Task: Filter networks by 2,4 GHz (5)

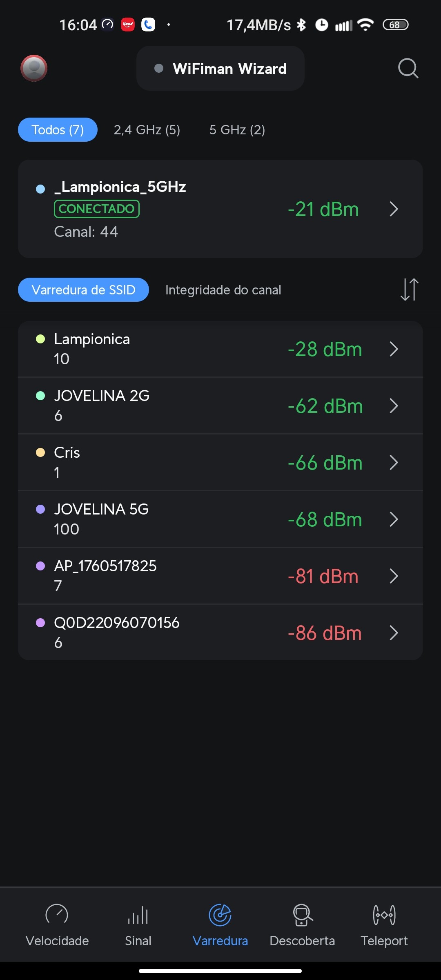Action: pos(147,130)
